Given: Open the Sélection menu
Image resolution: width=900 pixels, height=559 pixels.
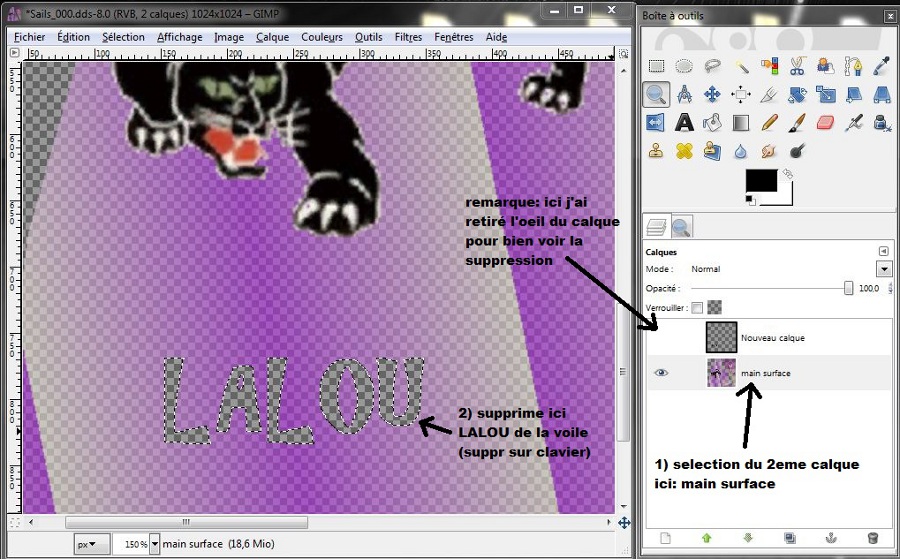Looking at the screenshot, I should (x=123, y=37).
